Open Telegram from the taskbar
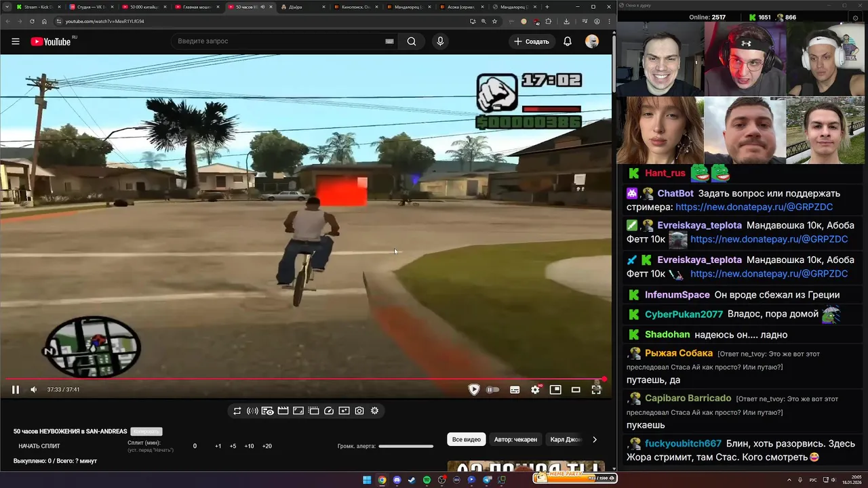Viewport: 868px width, 488px height. (x=487, y=480)
